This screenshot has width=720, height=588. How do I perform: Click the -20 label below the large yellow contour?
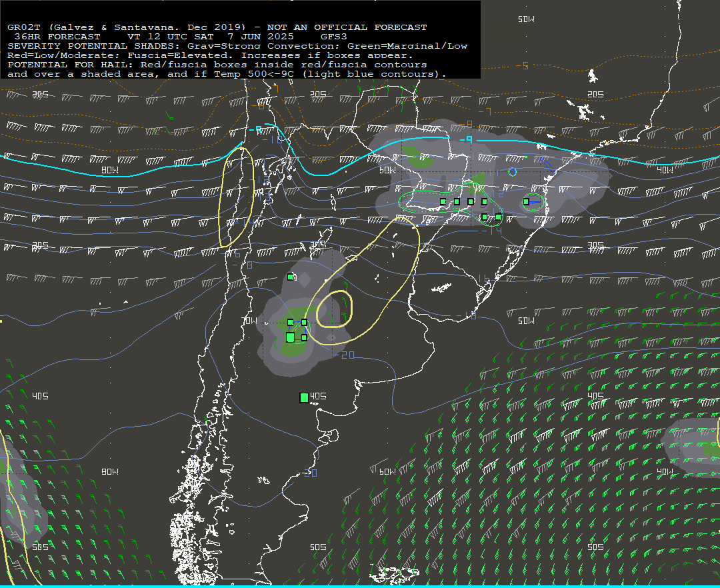pyautogui.click(x=345, y=355)
